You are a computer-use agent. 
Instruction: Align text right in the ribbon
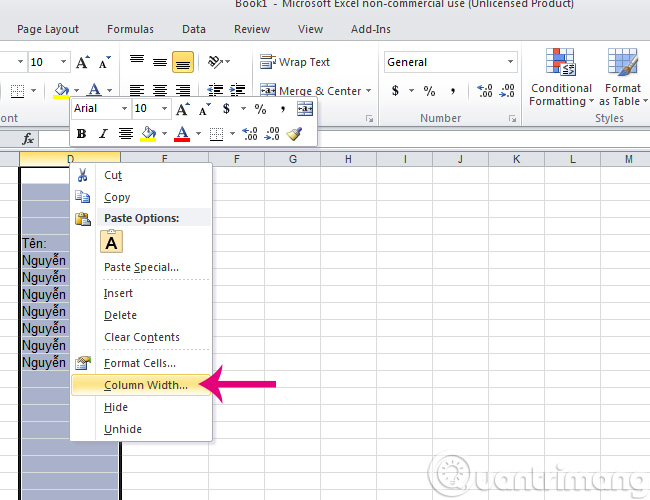click(x=183, y=90)
